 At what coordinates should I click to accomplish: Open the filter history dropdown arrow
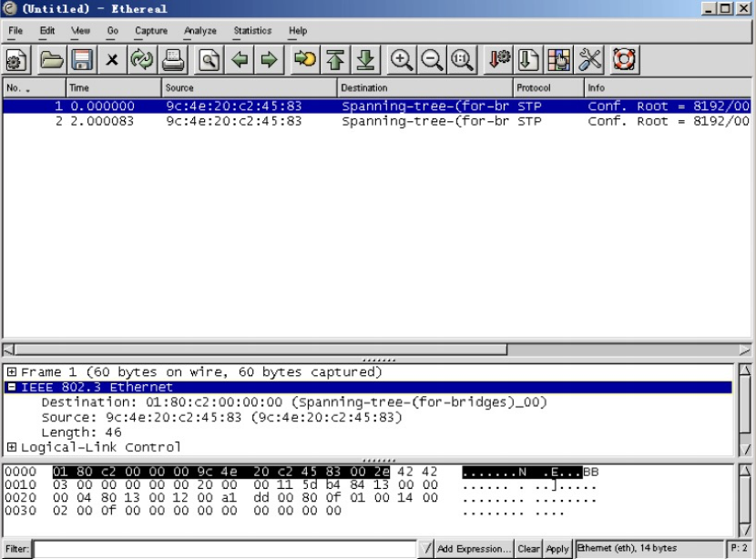pyautogui.click(x=425, y=548)
